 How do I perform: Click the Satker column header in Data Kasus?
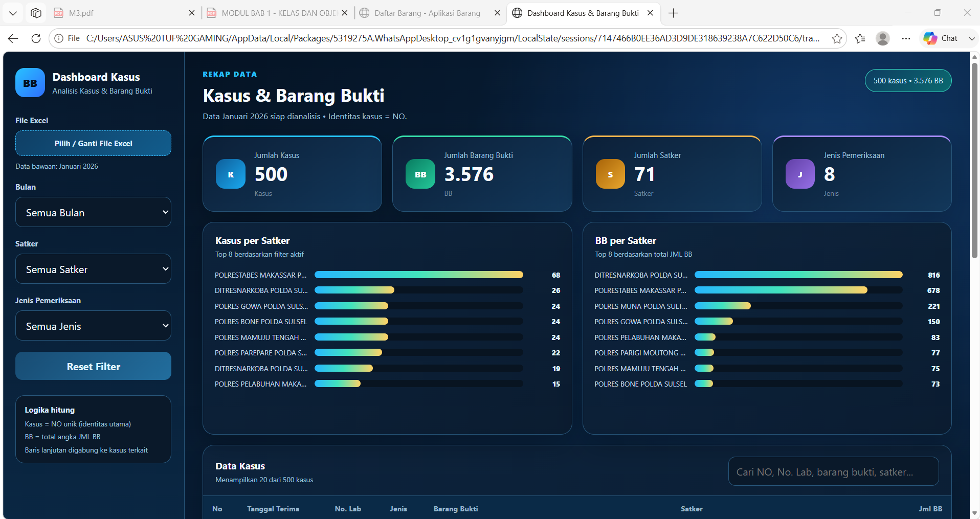(x=692, y=509)
